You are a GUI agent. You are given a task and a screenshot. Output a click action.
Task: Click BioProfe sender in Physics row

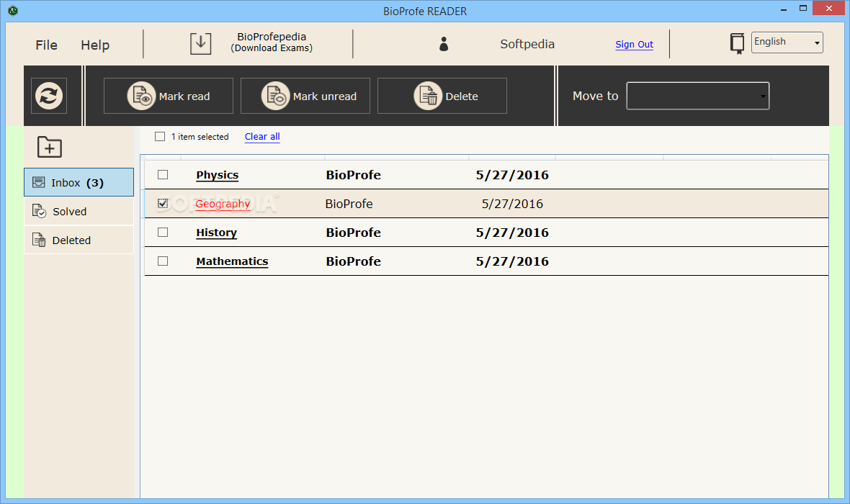click(x=354, y=175)
